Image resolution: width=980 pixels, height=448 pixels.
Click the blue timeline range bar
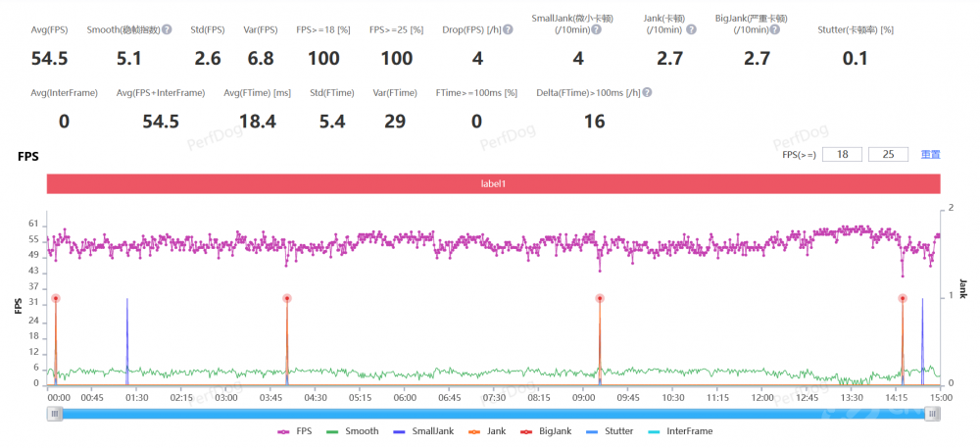pos(494,414)
